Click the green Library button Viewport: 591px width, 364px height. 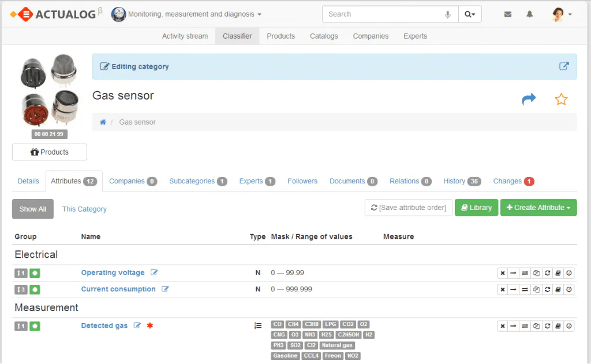[x=476, y=208]
